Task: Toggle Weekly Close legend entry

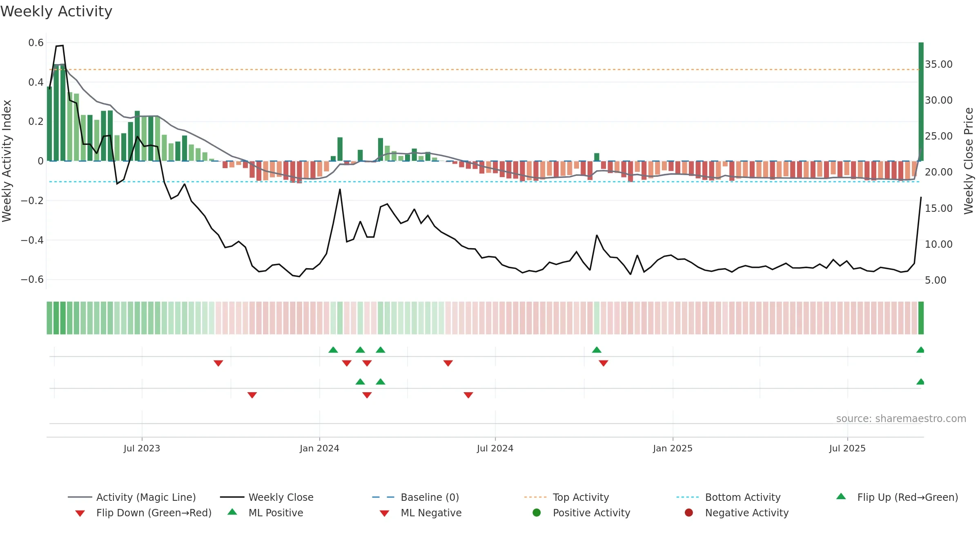Action: pyautogui.click(x=267, y=497)
